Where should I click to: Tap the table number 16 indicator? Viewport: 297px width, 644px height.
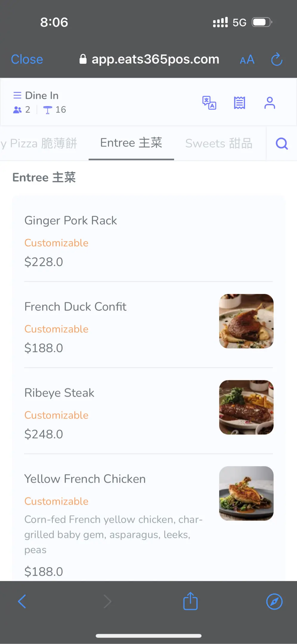click(x=55, y=110)
